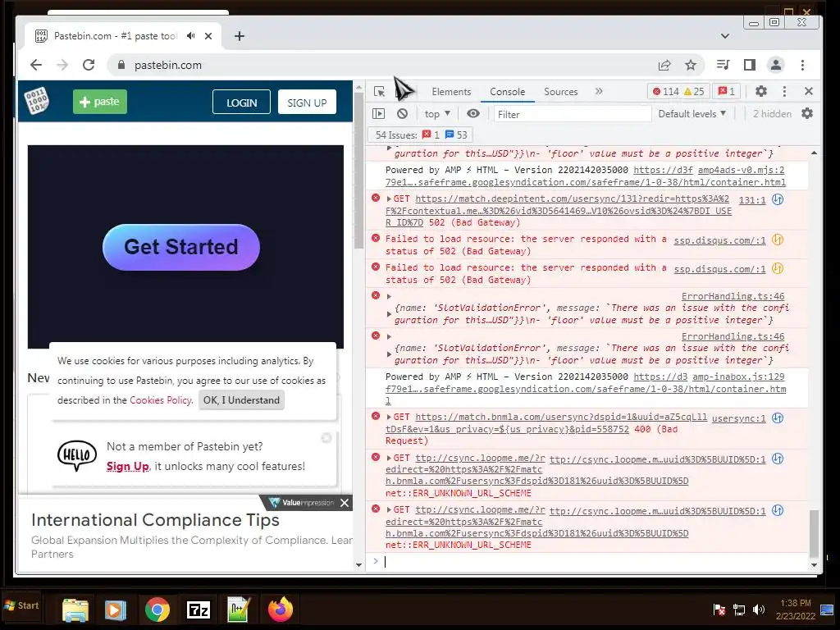
Task: Expand the match.deepintent.com GET error
Action: [389, 199]
